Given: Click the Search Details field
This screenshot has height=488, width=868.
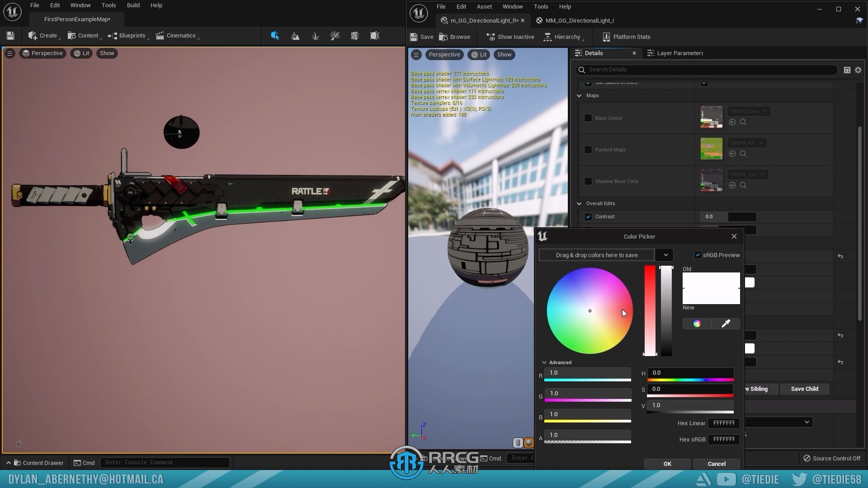Looking at the screenshot, I should [707, 70].
